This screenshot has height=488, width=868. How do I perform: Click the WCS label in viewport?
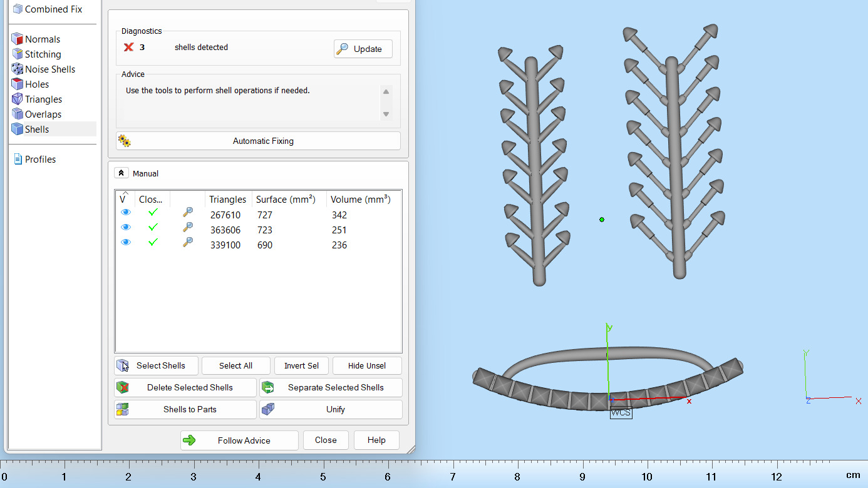click(621, 413)
